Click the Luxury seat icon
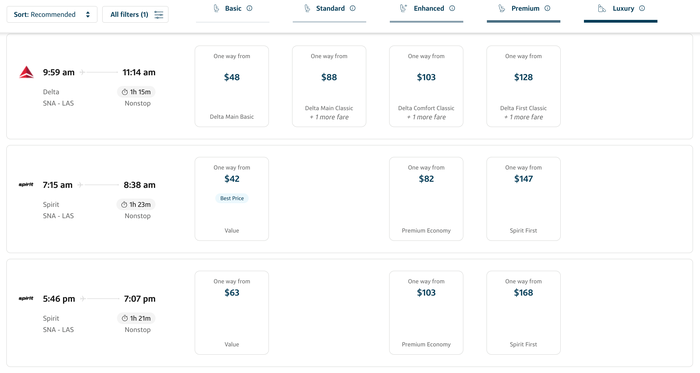The image size is (700, 373). click(x=602, y=8)
